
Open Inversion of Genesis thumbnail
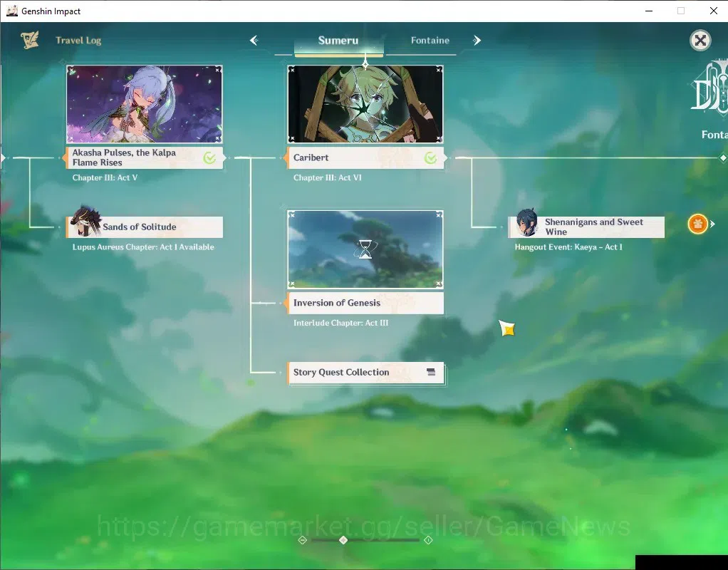[x=365, y=249]
